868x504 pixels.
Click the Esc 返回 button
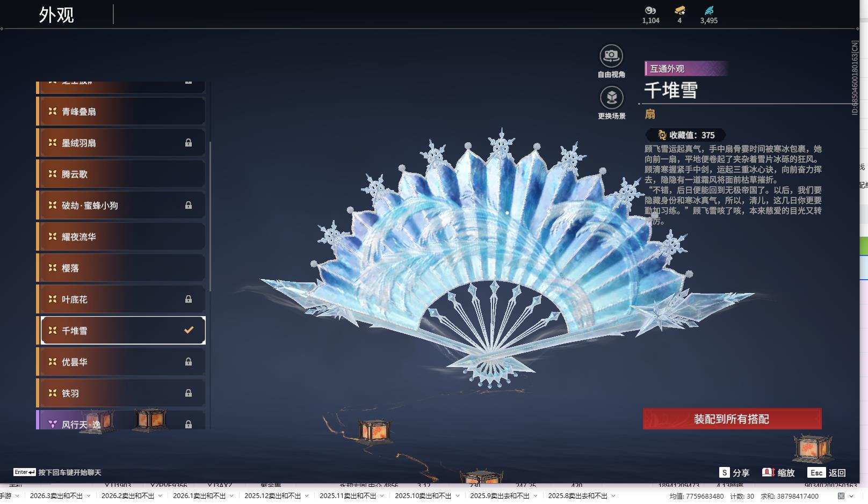point(827,473)
